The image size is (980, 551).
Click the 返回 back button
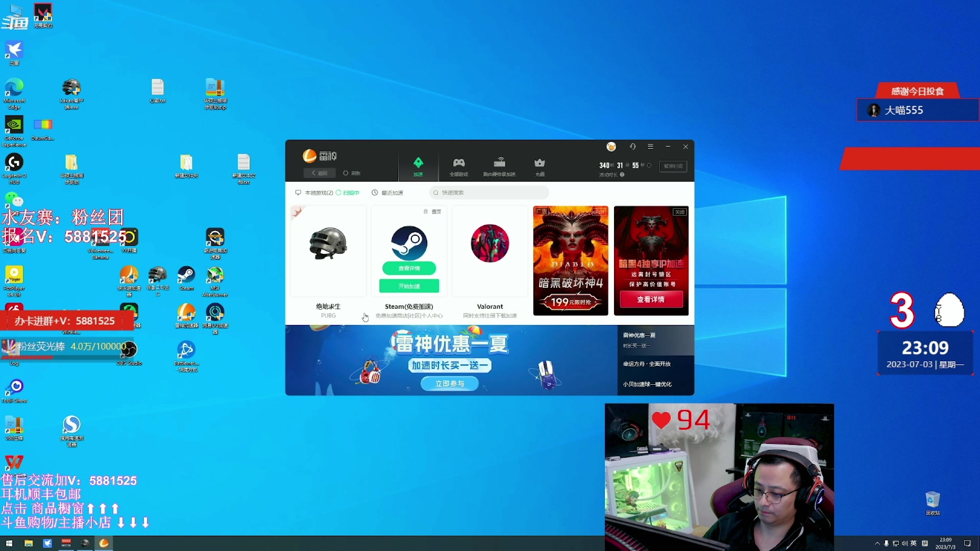320,173
